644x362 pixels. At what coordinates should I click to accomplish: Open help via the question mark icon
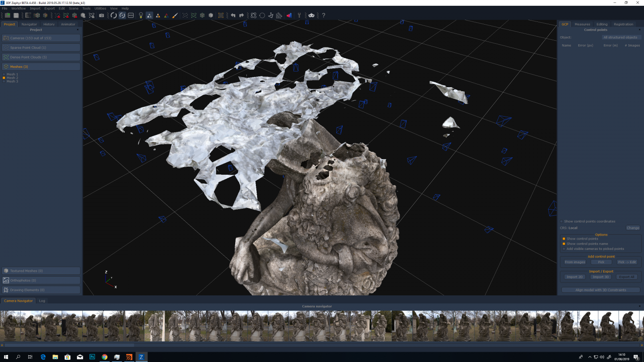[323, 15]
